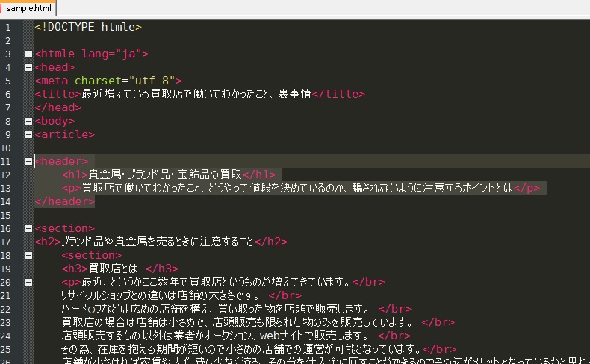Click the <h2> opening tag

pyautogui.click(x=48, y=242)
